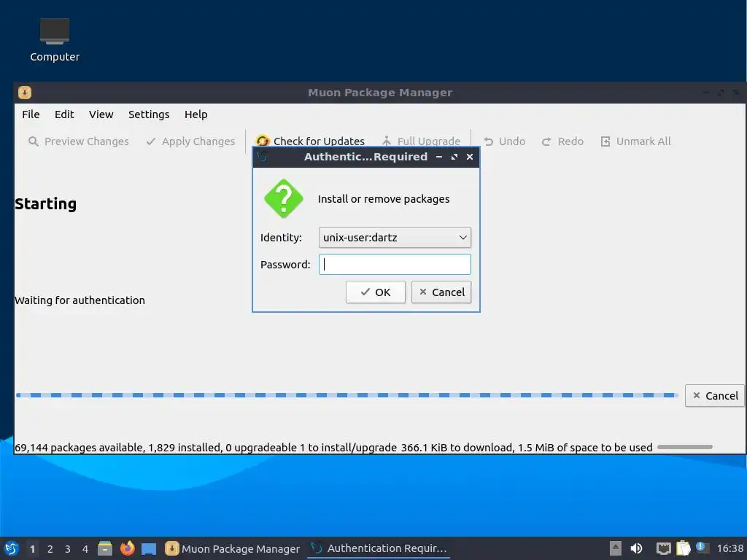Switch to workspace 4
Viewport: 747px width, 560px height.
(x=85, y=549)
